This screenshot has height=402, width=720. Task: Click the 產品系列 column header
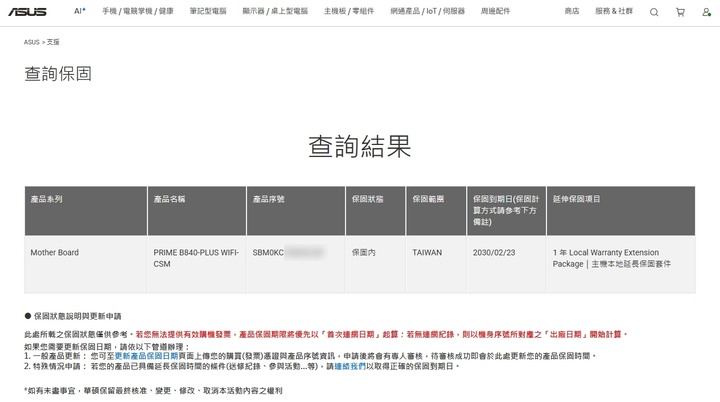pyautogui.click(x=86, y=211)
